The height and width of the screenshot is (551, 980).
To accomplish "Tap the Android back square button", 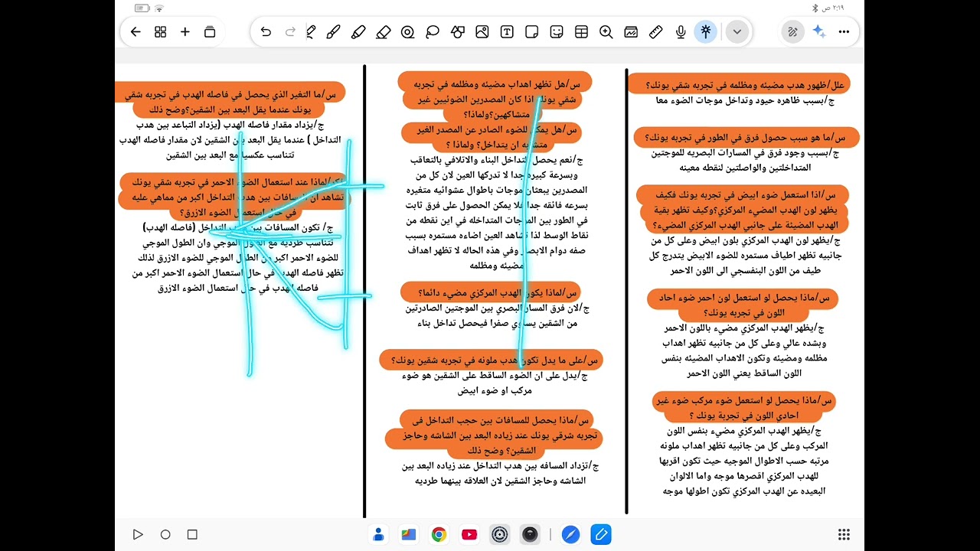I will 192,534.
